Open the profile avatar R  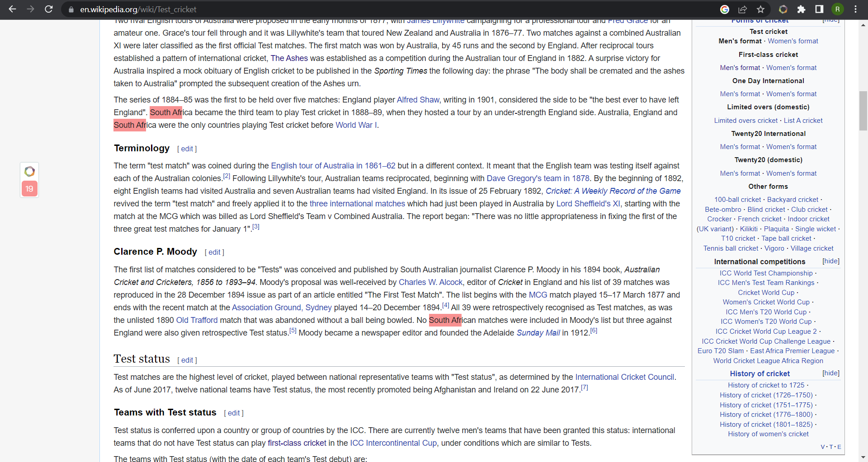coord(837,9)
